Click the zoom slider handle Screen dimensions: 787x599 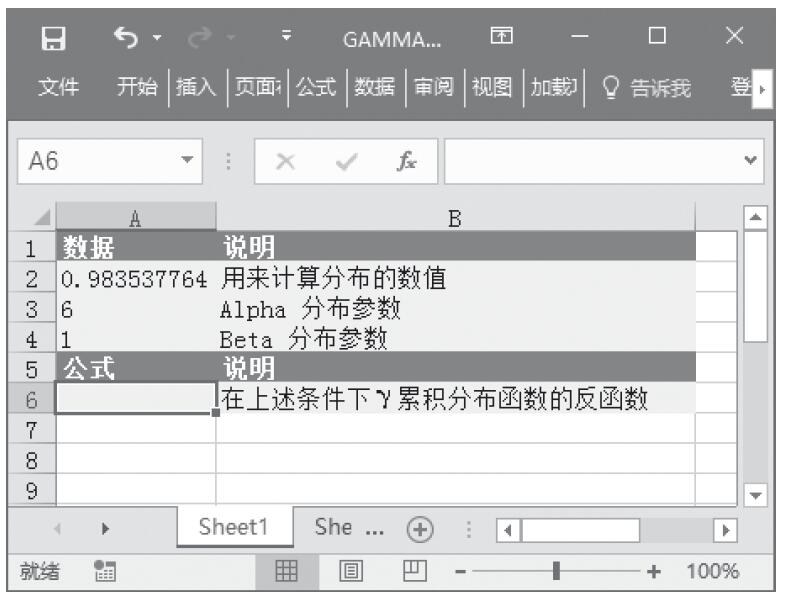[555, 572]
